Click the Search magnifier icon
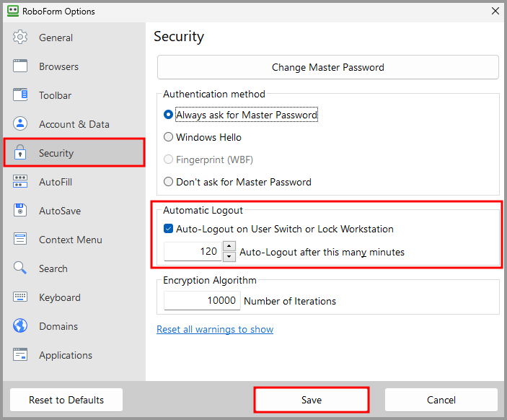Screen dimensions: 507x420 [20, 268]
